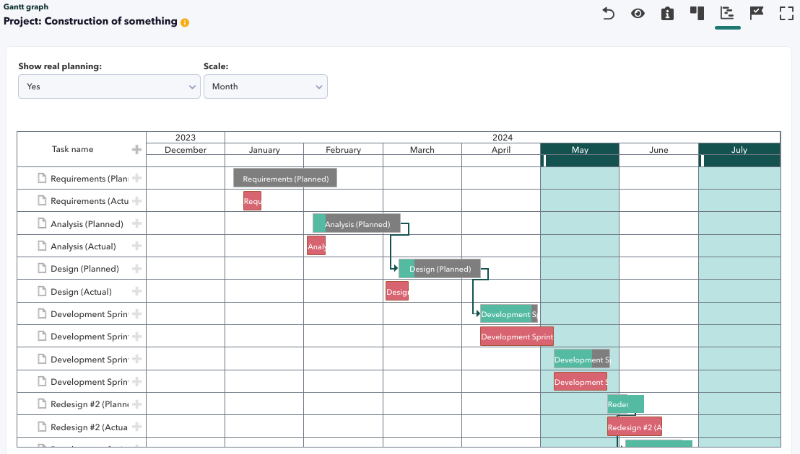
Task: Open Design (Actual) task in list
Action: tap(81, 292)
